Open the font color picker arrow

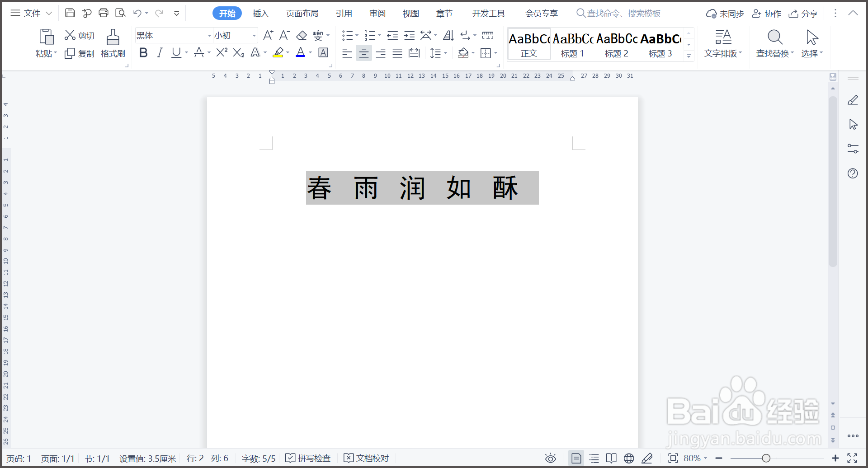click(x=310, y=53)
